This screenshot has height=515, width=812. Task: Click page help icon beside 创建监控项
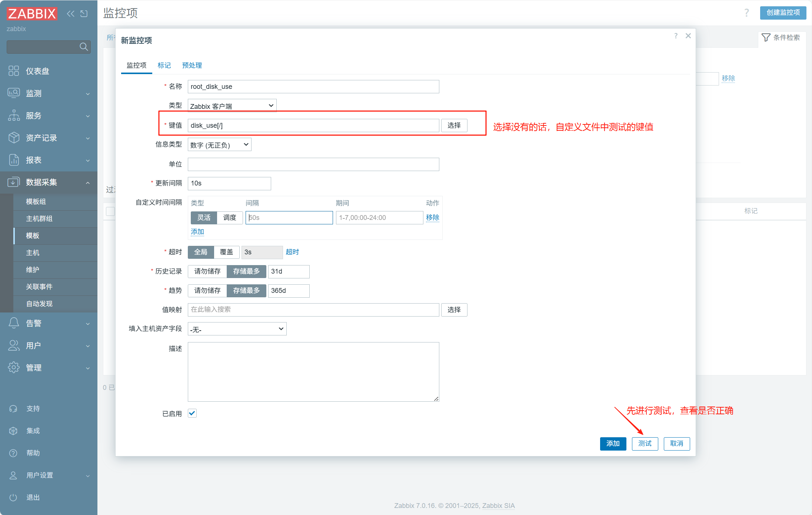coord(747,13)
